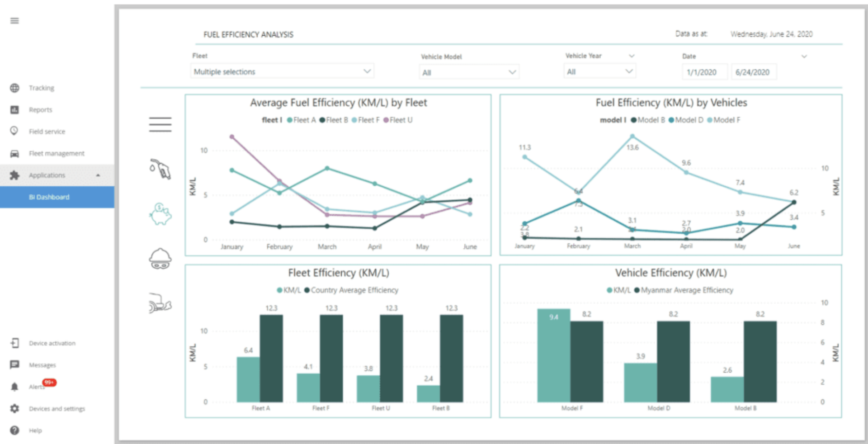Image resolution: width=868 pixels, height=444 pixels.
Task: Open Alerts menu item
Action: point(36,387)
